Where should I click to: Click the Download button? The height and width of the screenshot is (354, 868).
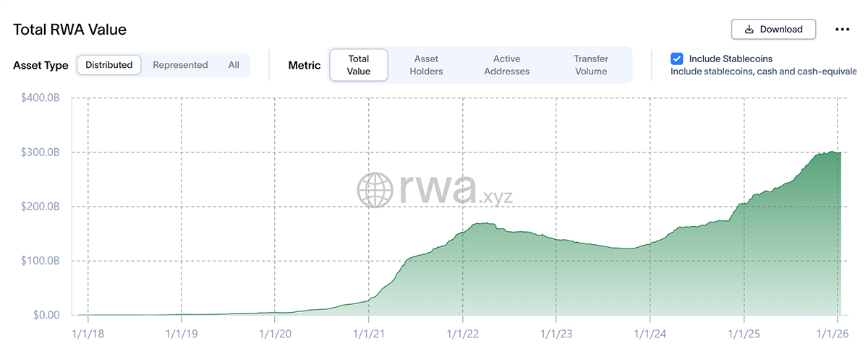[773, 29]
